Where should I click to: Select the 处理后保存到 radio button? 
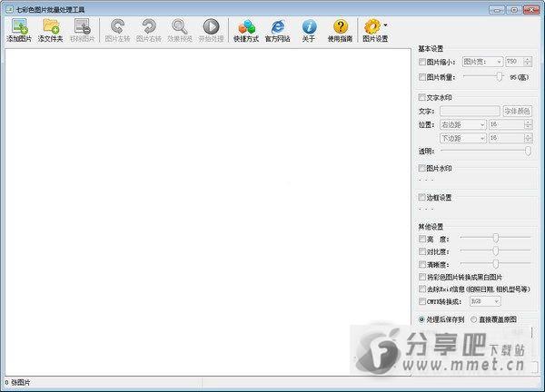point(421,319)
